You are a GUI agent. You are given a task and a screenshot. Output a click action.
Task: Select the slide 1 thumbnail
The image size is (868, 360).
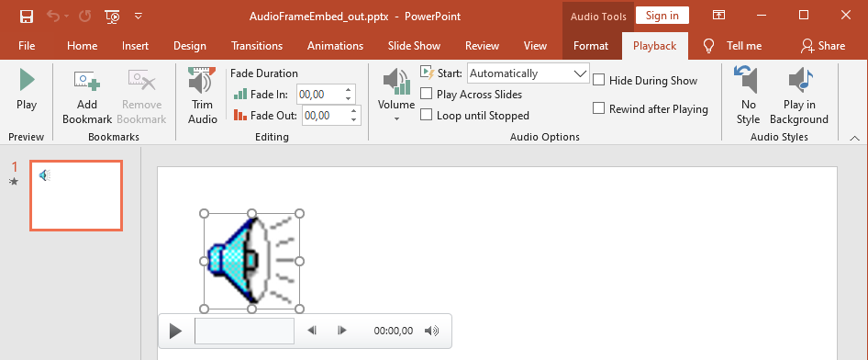76,196
